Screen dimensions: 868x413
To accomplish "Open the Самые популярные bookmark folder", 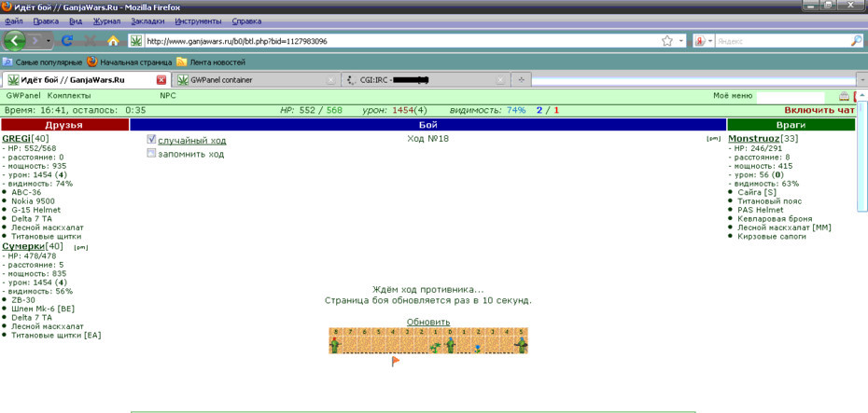I will (x=43, y=62).
